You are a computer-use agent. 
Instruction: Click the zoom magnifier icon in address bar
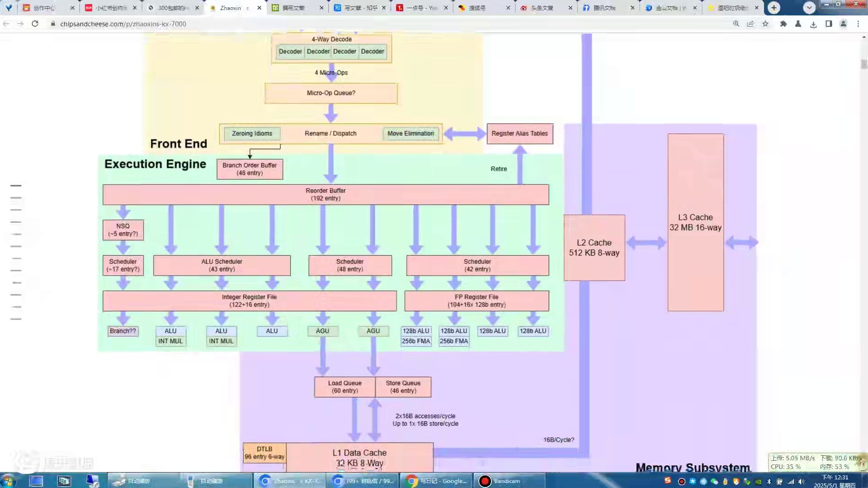736,24
